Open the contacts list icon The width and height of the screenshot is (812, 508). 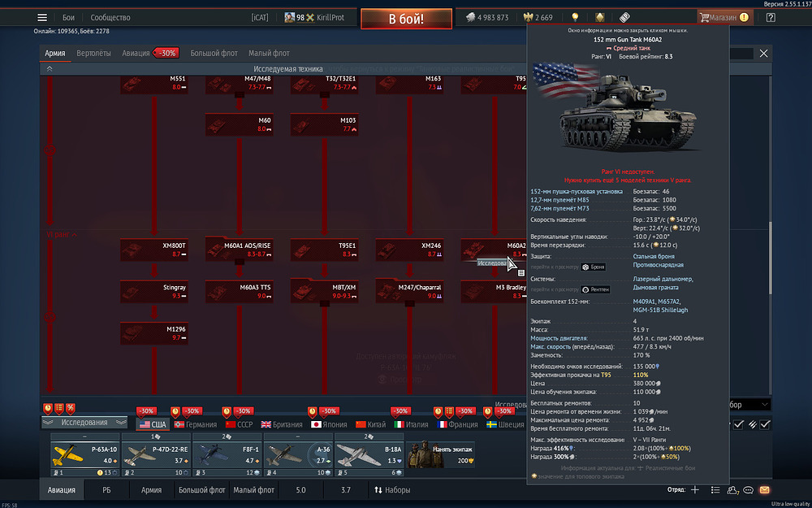click(x=715, y=490)
